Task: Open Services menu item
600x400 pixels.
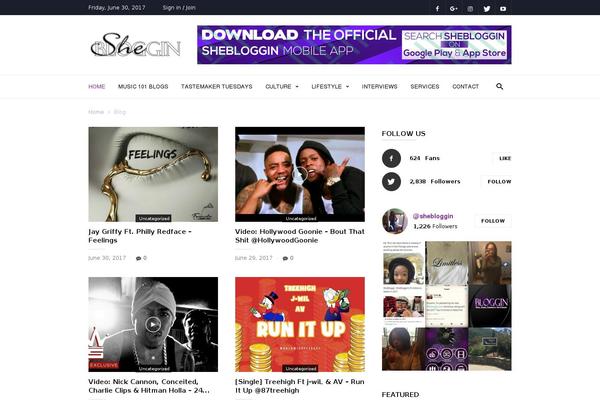Action: point(425,87)
